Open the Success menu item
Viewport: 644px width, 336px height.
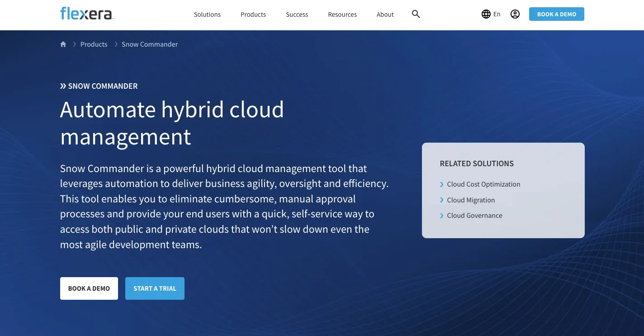(x=297, y=14)
